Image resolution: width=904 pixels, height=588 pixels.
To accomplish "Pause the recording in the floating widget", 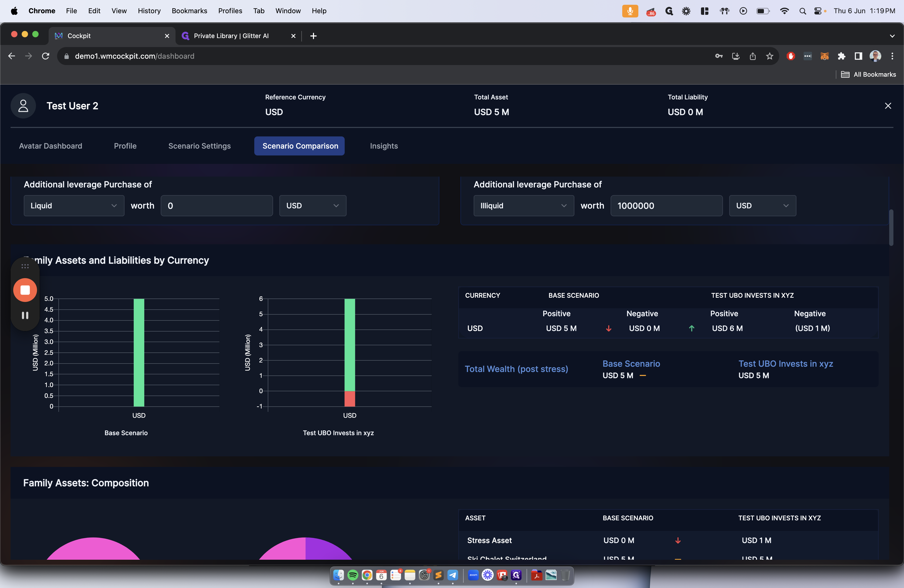I will pyautogui.click(x=25, y=315).
